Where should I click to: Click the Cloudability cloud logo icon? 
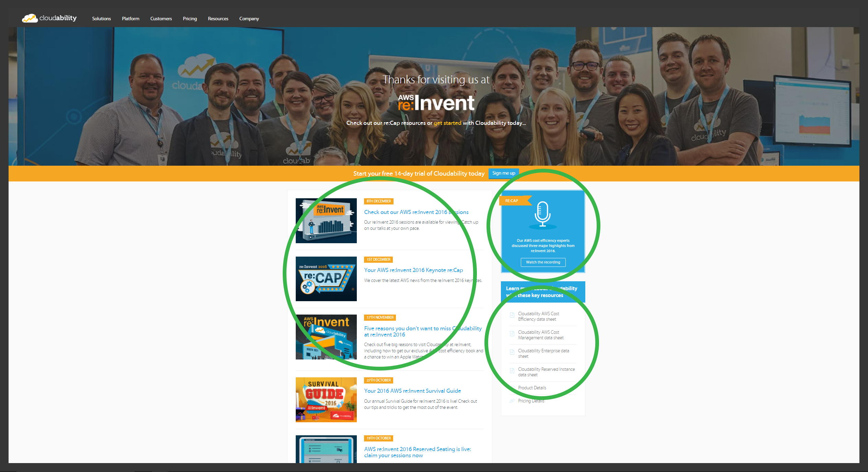[x=30, y=18]
